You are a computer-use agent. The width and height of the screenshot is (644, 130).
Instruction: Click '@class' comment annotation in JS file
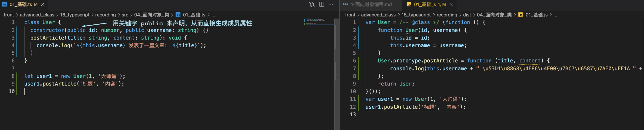(x=421, y=22)
